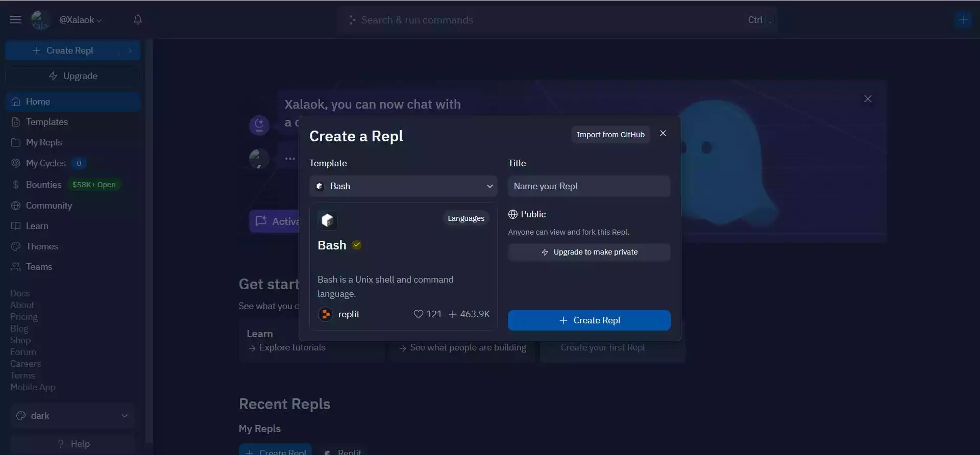This screenshot has height=455, width=980.
Task: Click the Themes palette icon
Action: 16,246
